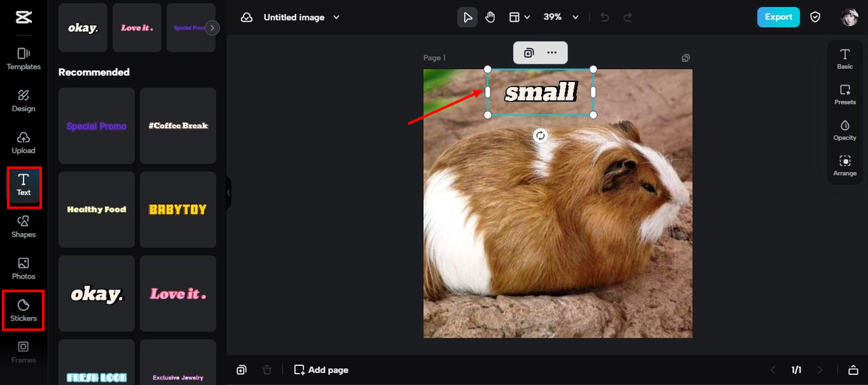The width and height of the screenshot is (868, 385).
Task: Expand the 39% zoom dropdown
Action: click(575, 17)
